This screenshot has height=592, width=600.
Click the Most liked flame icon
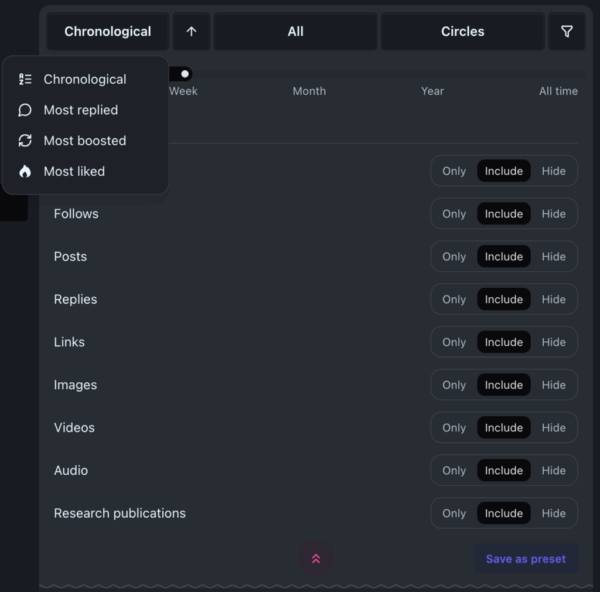(x=25, y=171)
